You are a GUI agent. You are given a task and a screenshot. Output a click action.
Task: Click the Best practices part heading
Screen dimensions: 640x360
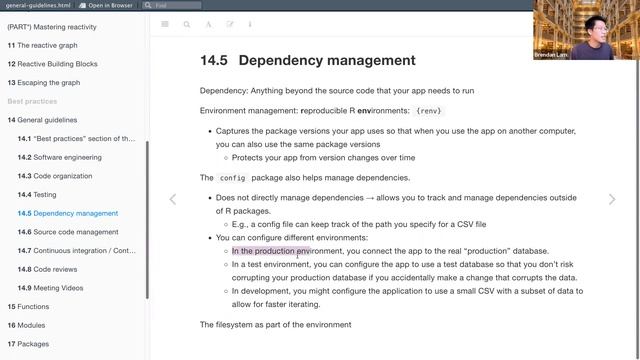pos(32,101)
